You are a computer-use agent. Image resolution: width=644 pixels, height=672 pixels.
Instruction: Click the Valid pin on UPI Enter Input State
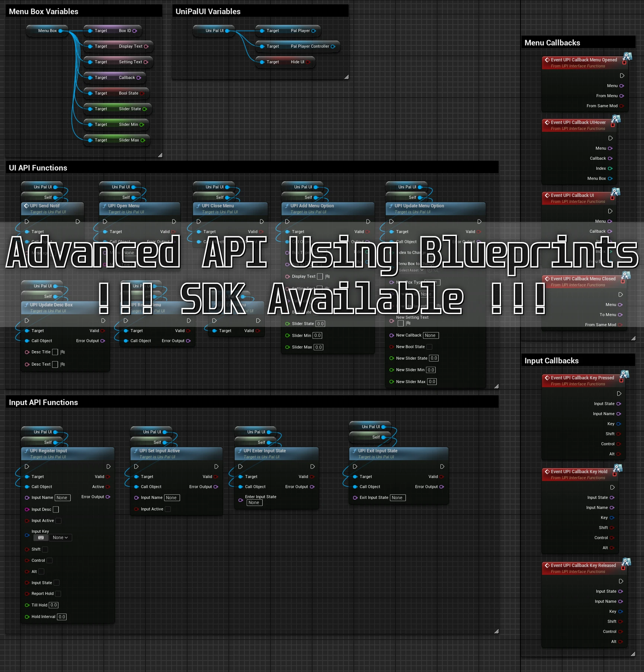click(x=312, y=477)
